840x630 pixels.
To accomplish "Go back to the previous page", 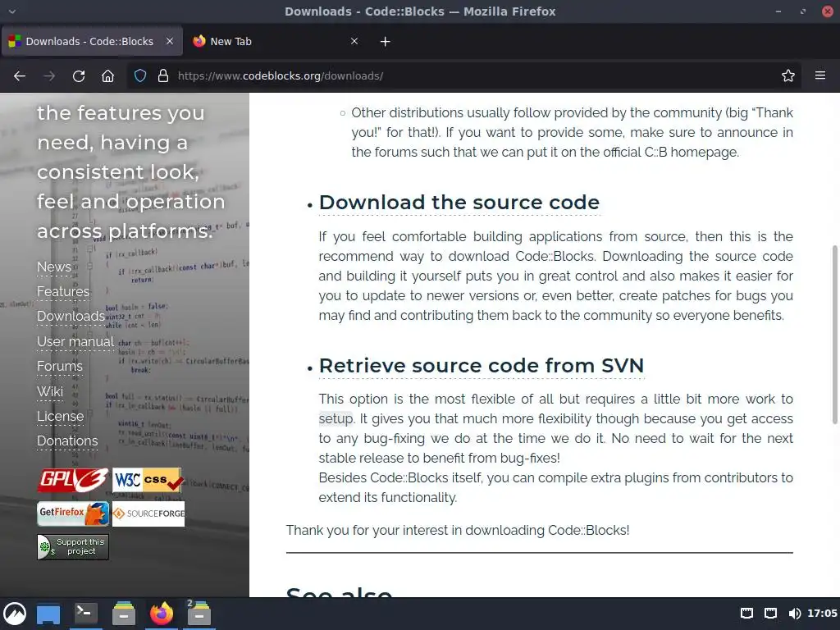I will (20, 76).
